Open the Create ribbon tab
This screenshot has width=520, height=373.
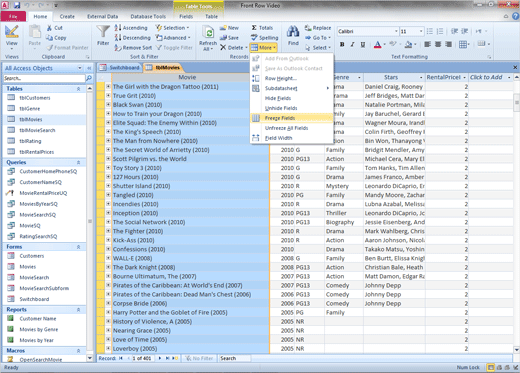pyautogui.click(x=67, y=16)
